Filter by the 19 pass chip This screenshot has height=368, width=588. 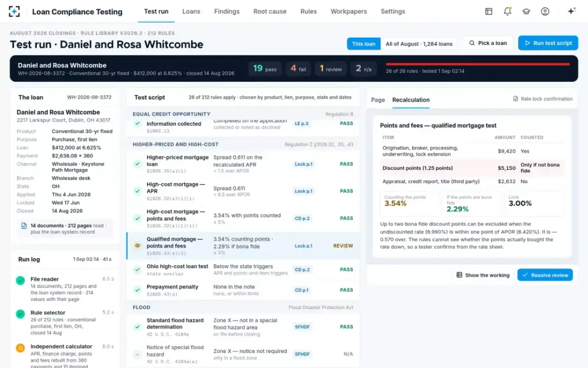pos(264,69)
